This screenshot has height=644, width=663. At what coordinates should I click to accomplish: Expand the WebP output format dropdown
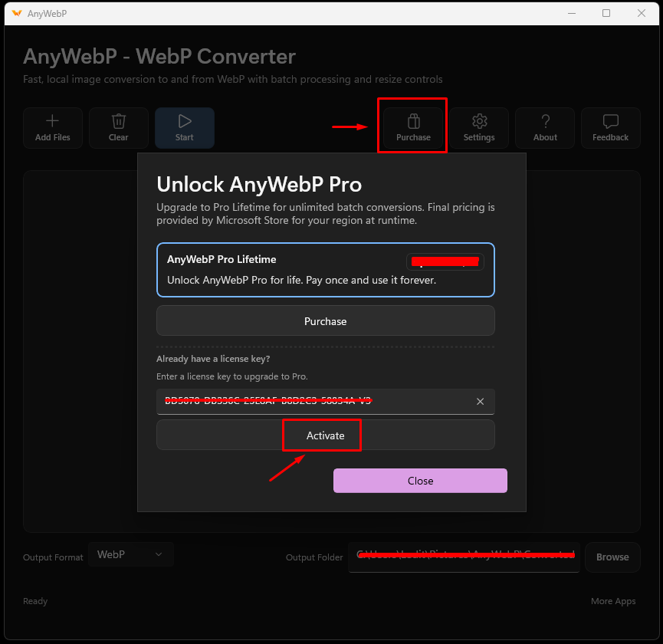[131, 554]
